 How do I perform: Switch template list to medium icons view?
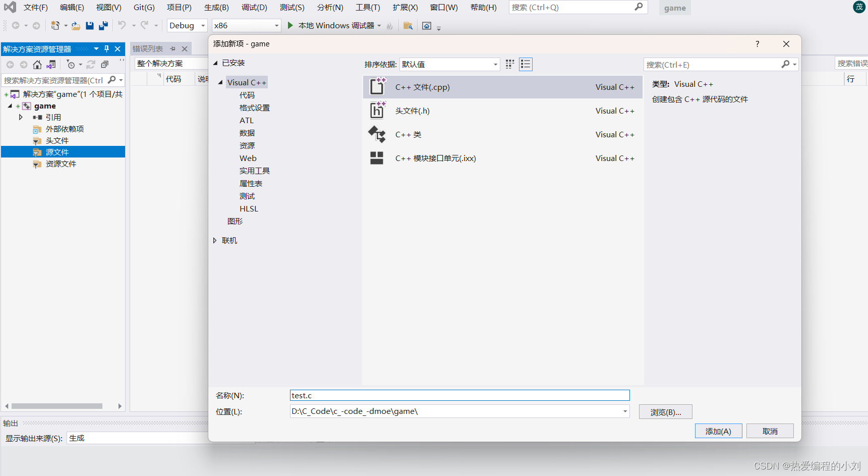point(510,64)
